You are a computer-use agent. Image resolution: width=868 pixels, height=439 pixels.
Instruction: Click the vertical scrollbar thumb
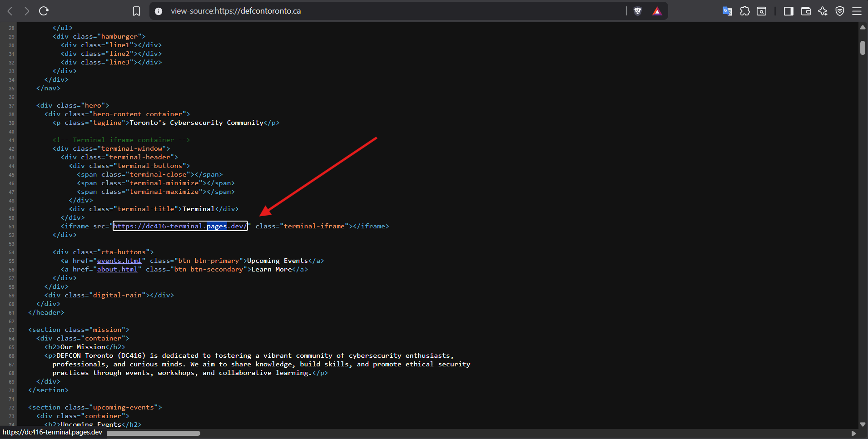point(862,47)
